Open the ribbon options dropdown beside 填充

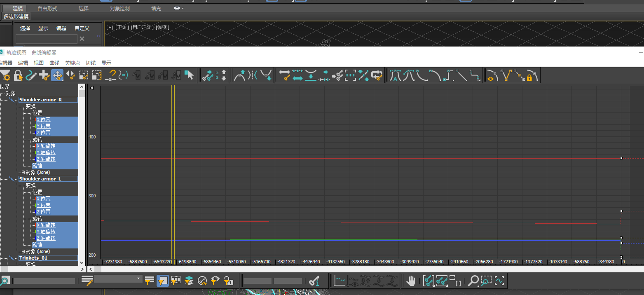[179, 8]
